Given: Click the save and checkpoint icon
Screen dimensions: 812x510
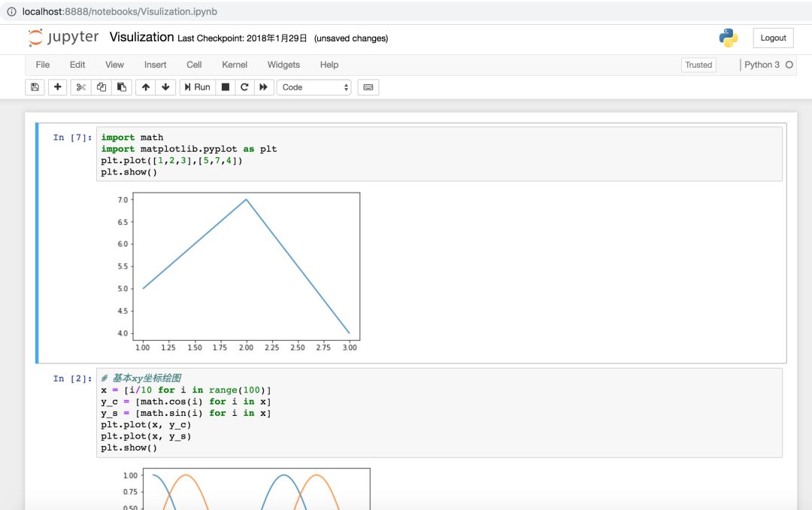Looking at the screenshot, I should tap(35, 87).
